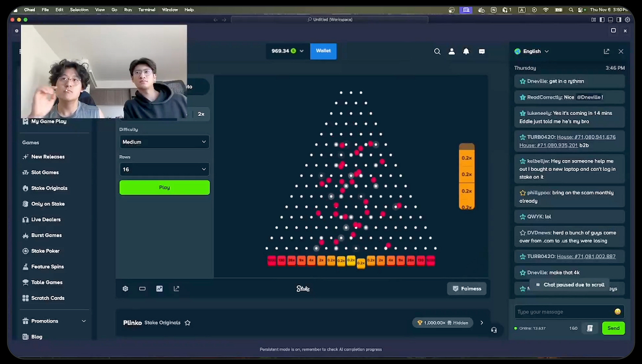Image resolution: width=642 pixels, height=364 pixels.
Task: Open the Help menu
Action: point(189,10)
